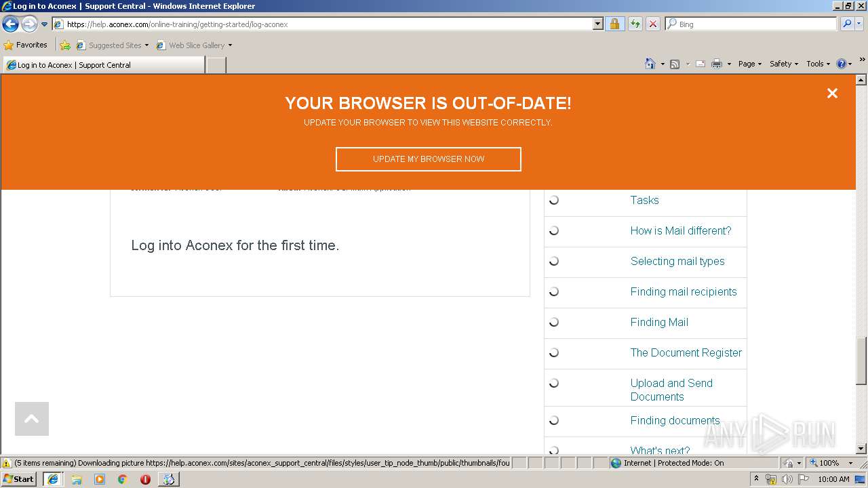
Task: Open the Tools menu
Action: coord(818,64)
